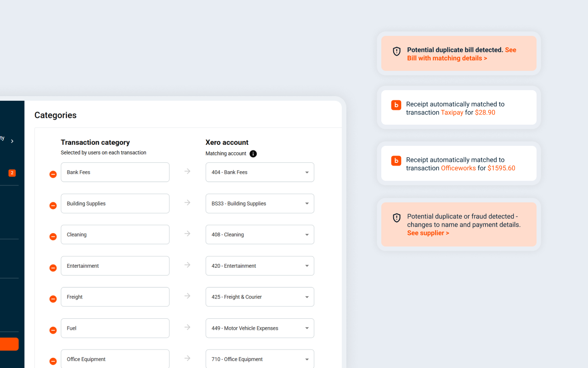Open the See supplier link
The height and width of the screenshot is (368, 588).
pyautogui.click(x=428, y=233)
